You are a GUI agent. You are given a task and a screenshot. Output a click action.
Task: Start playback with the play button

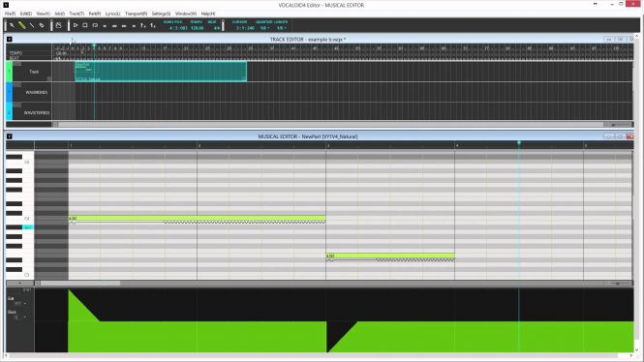tap(76, 25)
